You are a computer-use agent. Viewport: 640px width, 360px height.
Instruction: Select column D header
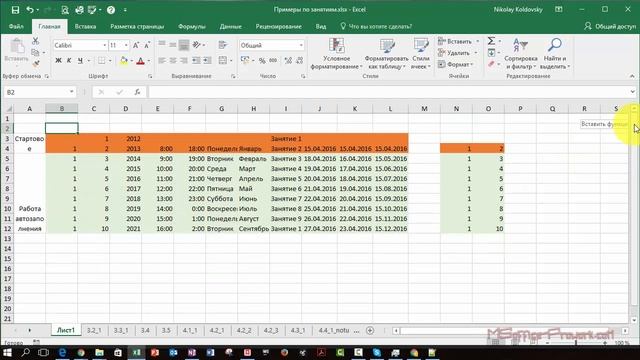[126, 109]
